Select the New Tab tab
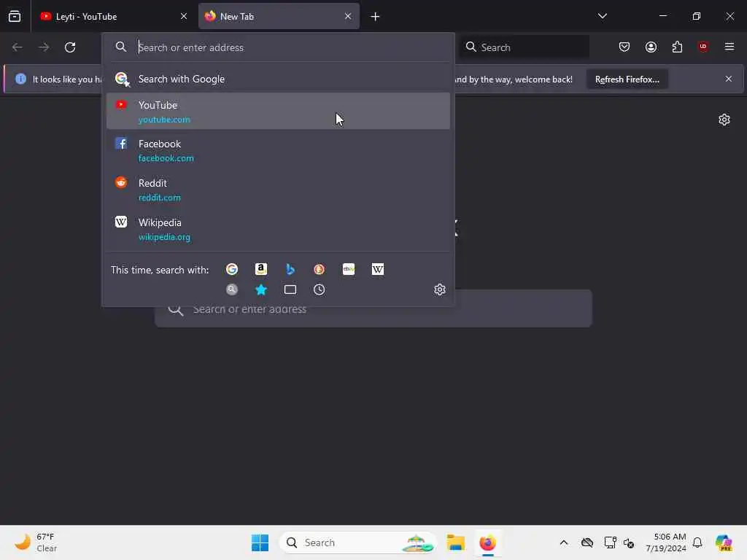Screen dimensions: 747x560 pos(279,16)
